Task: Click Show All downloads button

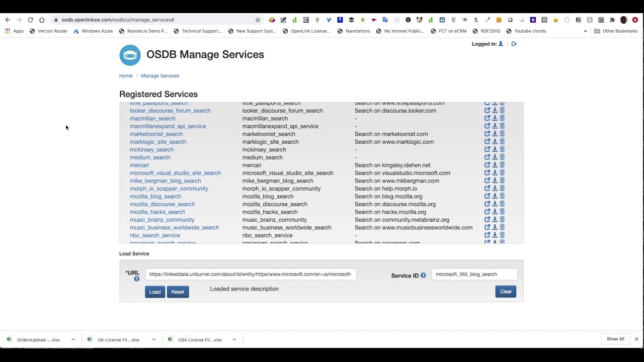Action: pyautogui.click(x=615, y=339)
